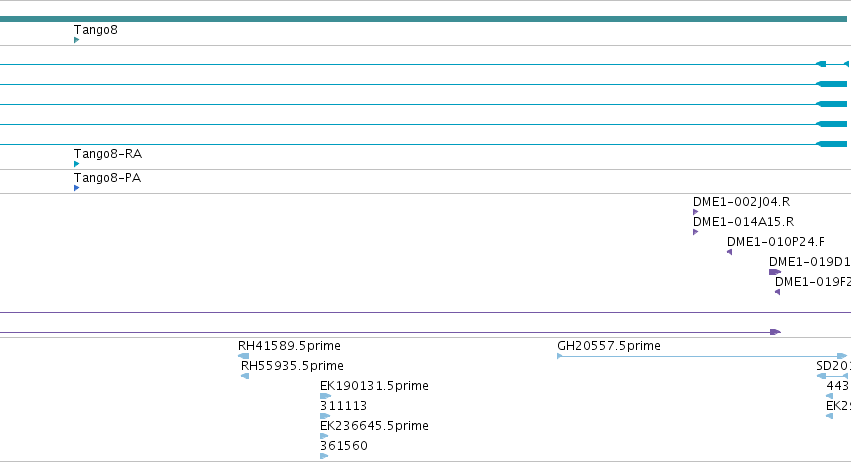Click the EK236645.5prime EST label
The height and width of the screenshot is (462, 851).
(x=374, y=426)
